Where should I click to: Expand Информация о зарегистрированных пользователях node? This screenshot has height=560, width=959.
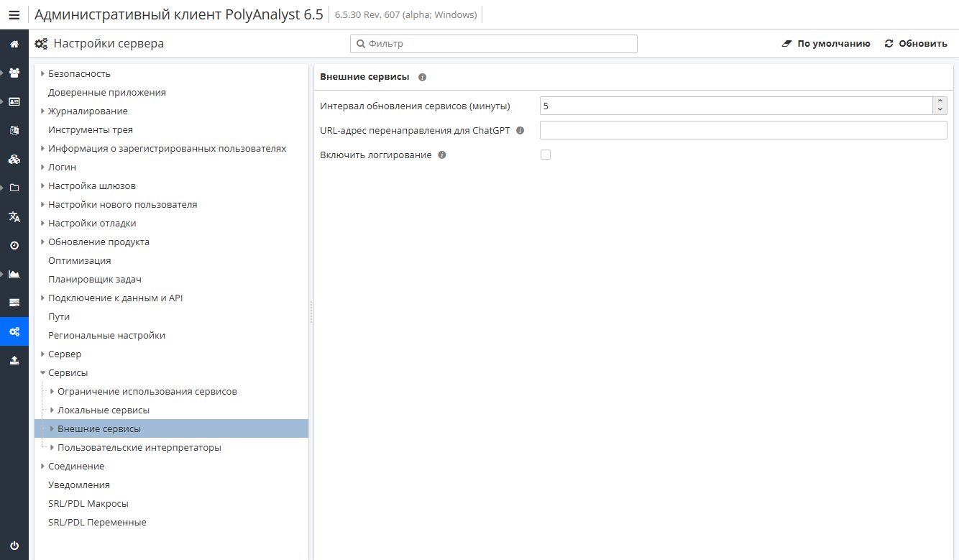[43, 149]
